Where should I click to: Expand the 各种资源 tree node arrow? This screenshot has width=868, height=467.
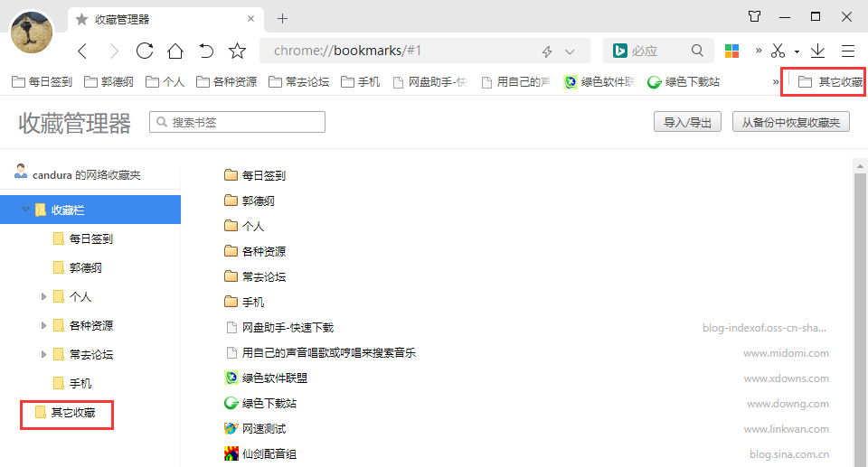(x=43, y=325)
